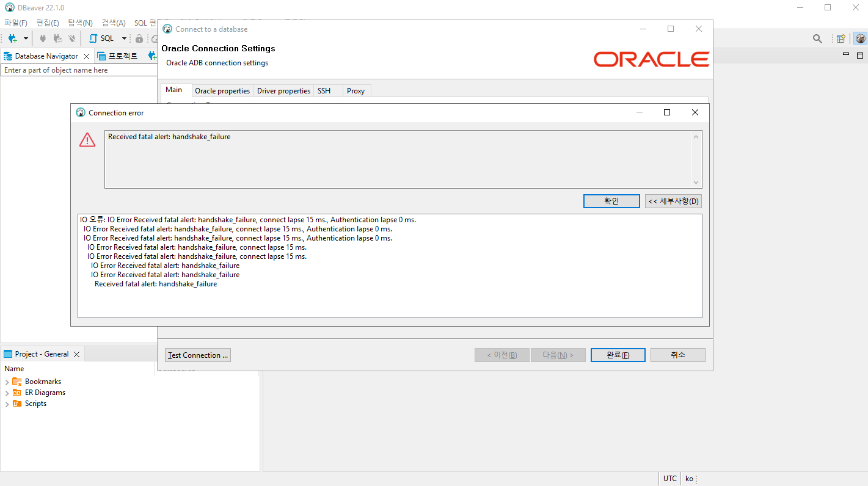The height and width of the screenshot is (486, 868).
Task: Click the error message scrollbar down arrow
Action: click(696, 182)
